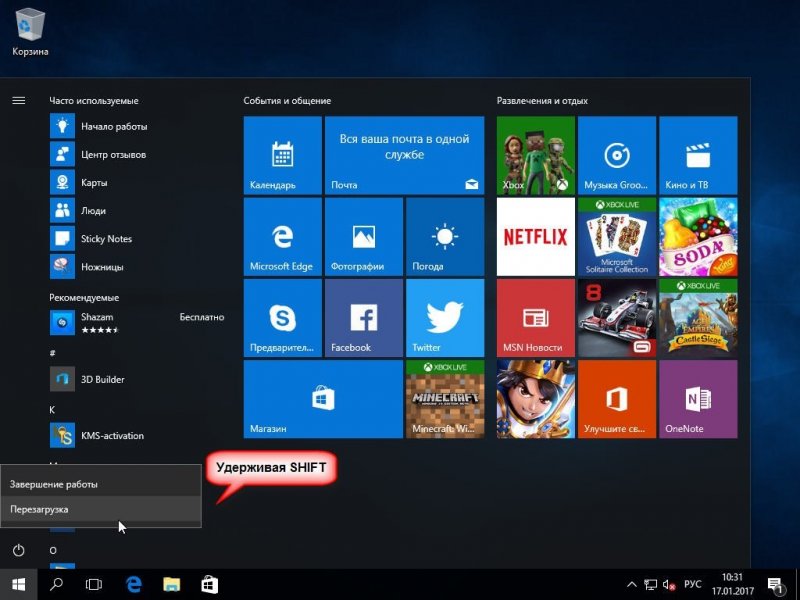Choose Завершение работы in power menu
The width and height of the screenshot is (800, 600).
coord(101,484)
